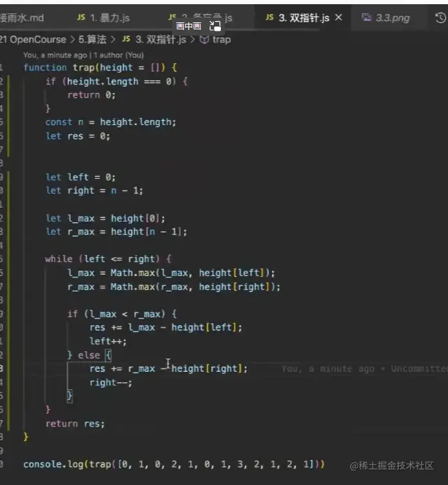448x485 pixels.
Task: Click the 'let right = n - 1;' line
Action: 94,191
